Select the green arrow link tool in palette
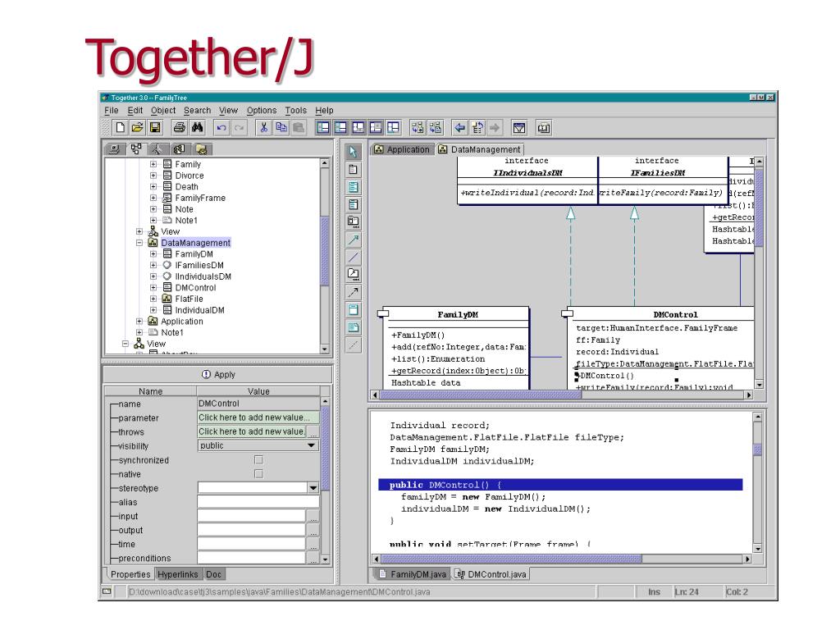 point(353,240)
